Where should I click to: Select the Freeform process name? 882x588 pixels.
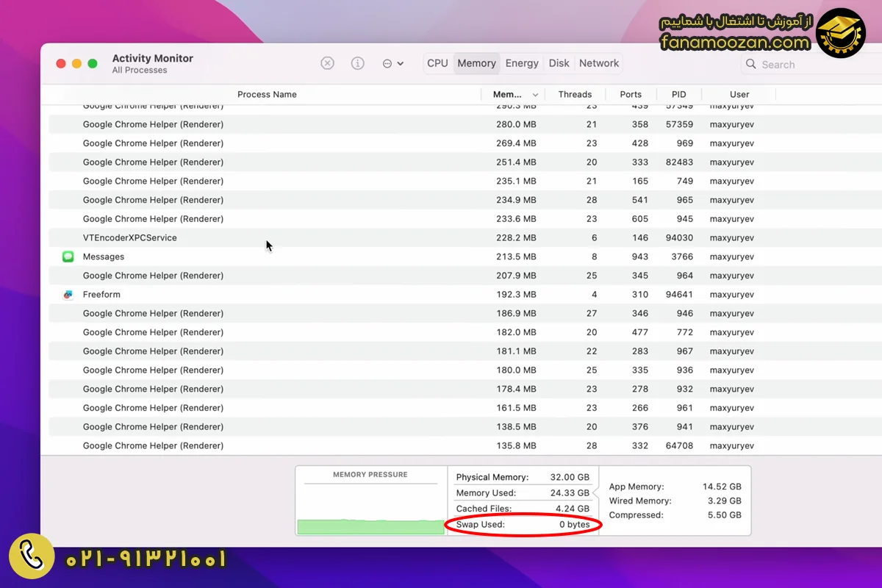click(101, 294)
